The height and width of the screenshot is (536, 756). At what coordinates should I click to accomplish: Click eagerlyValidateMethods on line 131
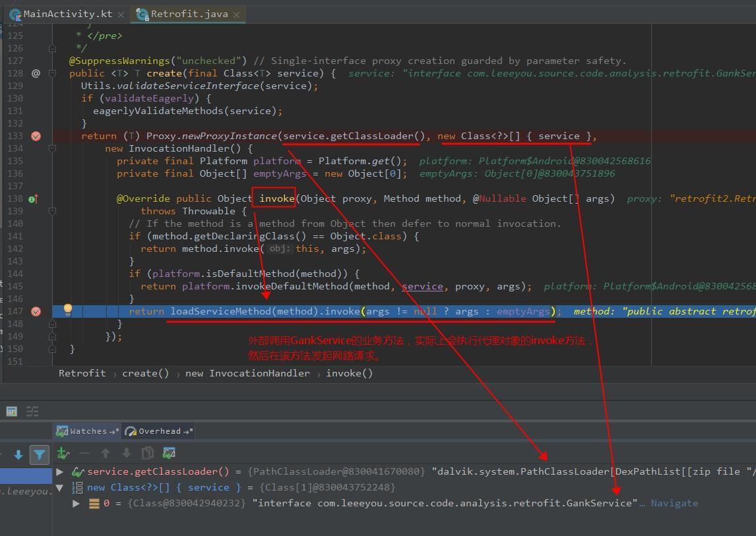click(158, 111)
